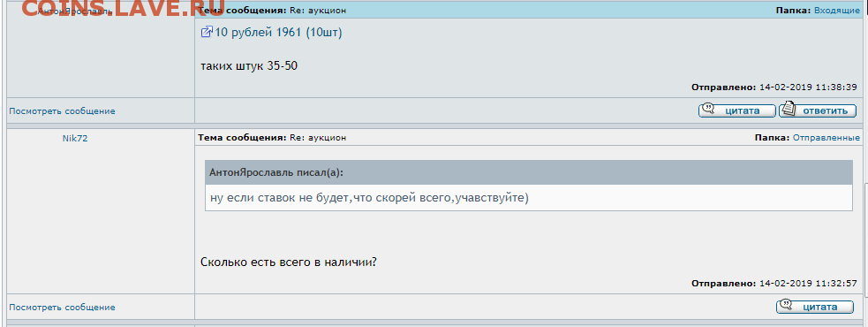Click the text таких штук 35-50

click(x=250, y=66)
